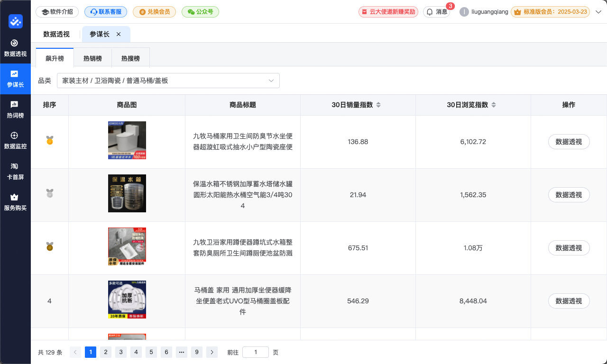This screenshot has width=607, height=364.
Task: Open 服务购买 in the left sidebar
Action: (x=15, y=202)
